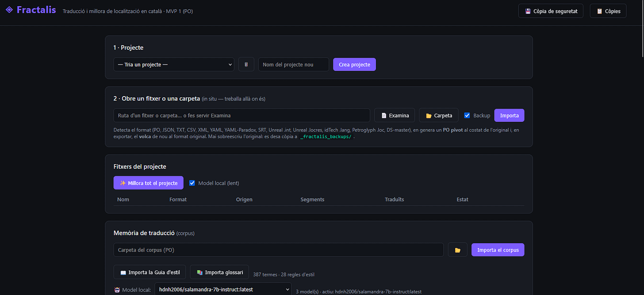Click the Carpeta folder button
This screenshot has height=295, width=644.
click(439, 116)
